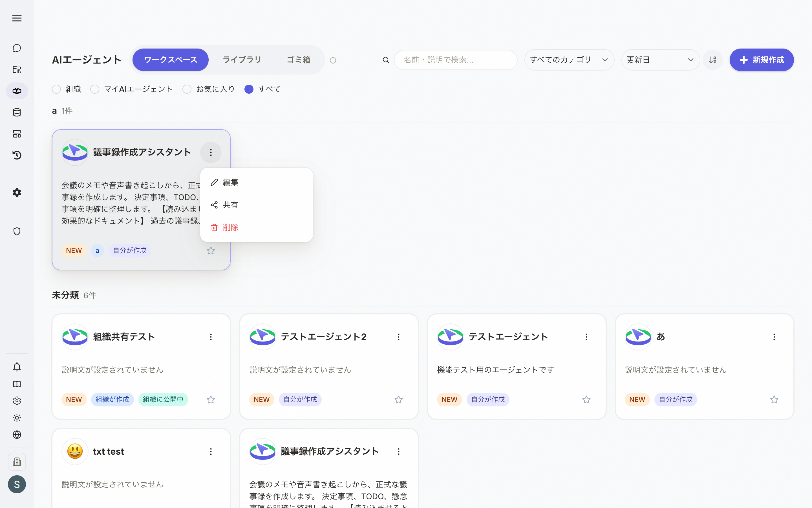Click the 名前・説明で検索 search field
The width and height of the screenshot is (812, 508).
tap(455, 60)
